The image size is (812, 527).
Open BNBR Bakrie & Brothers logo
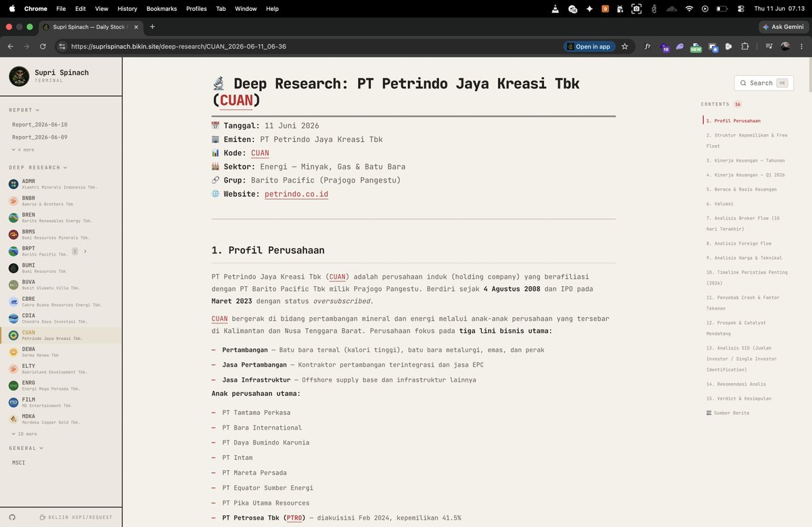click(14, 201)
